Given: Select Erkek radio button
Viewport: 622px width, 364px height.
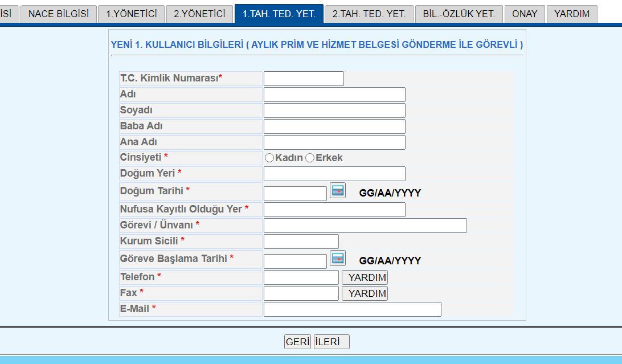Looking at the screenshot, I should (310, 158).
